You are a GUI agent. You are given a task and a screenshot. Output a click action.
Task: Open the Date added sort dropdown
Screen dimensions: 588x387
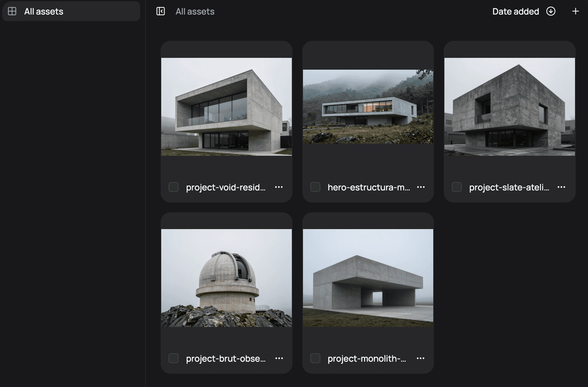click(515, 11)
